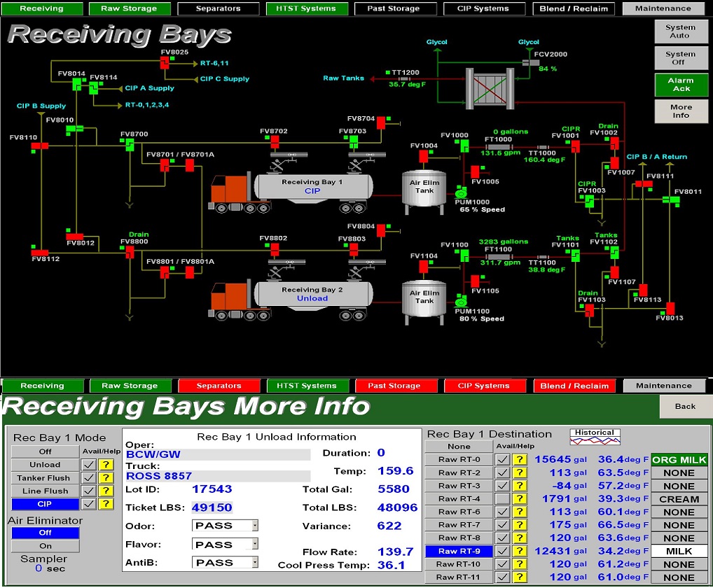Viewport: 713px width, 588px height.
Task: Toggle the CIP mode availability checkbox
Action: point(89,503)
